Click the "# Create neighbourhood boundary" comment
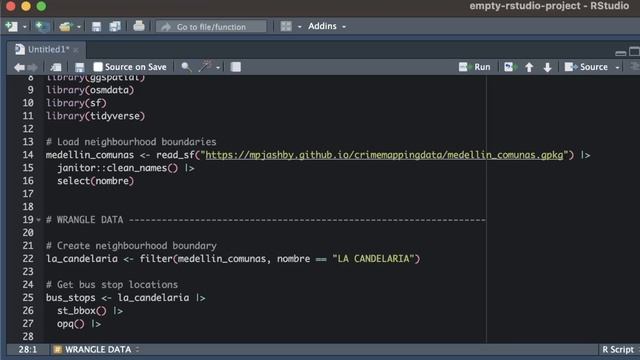The image size is (640, 360). [x=131, y=246]
